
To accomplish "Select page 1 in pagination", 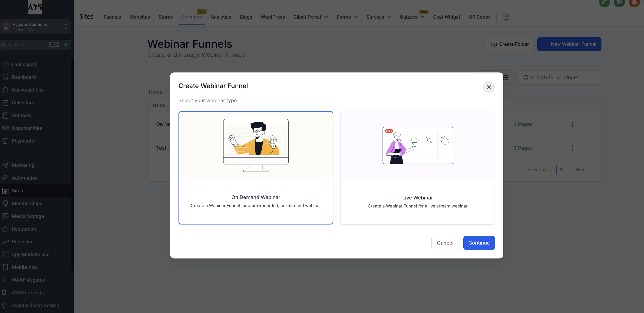I will (561, 170).
